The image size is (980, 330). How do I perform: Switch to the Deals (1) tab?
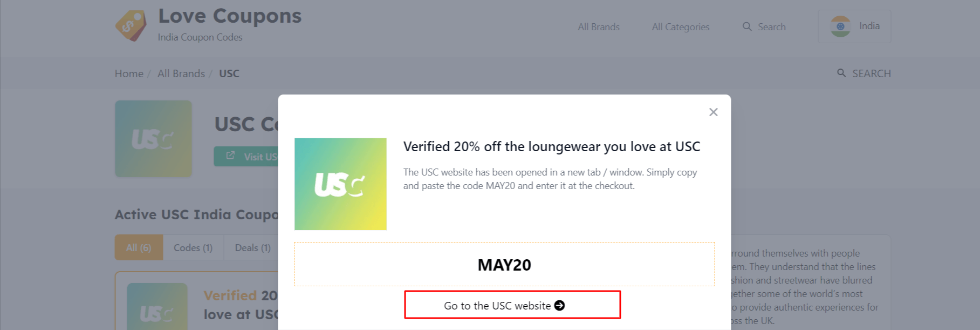252,247
